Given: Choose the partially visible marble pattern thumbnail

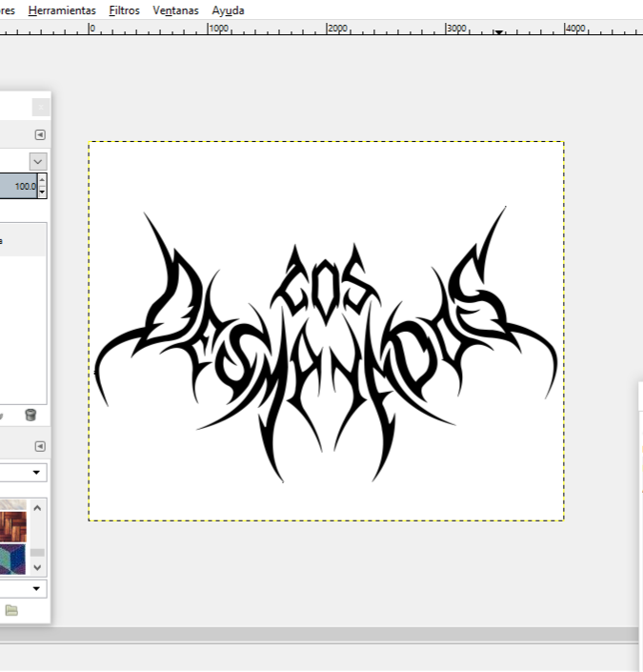Looking at the screenshot, I should [12, 504].
